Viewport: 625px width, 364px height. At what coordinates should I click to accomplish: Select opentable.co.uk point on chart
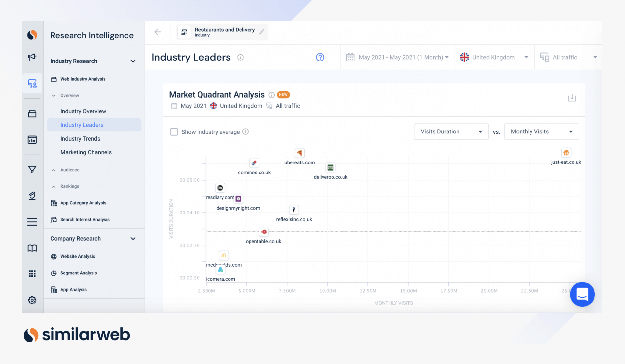pyautogui.click(x=263, y=232)
